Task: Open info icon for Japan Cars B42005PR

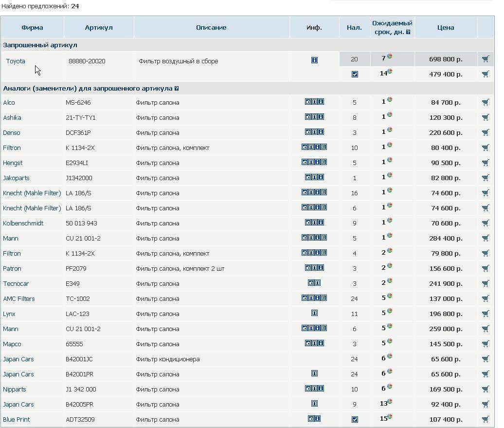Action: [x=314, y=404]
